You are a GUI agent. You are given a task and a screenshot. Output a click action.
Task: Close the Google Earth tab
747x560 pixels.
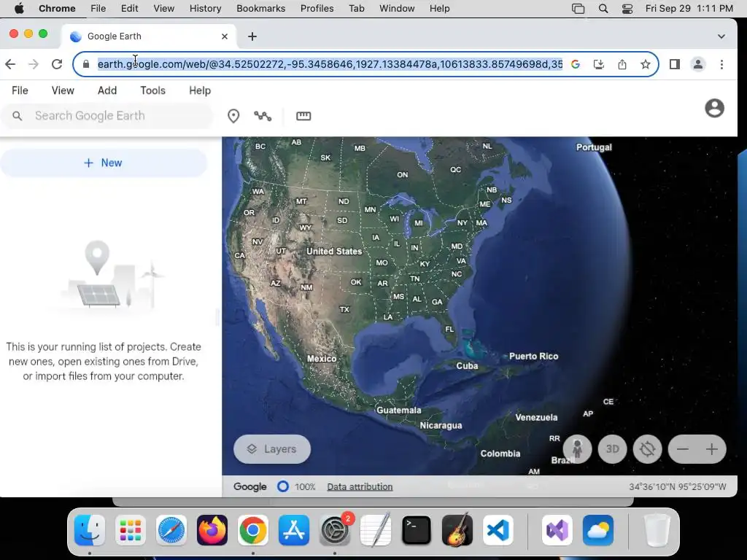tap(225, 36)
